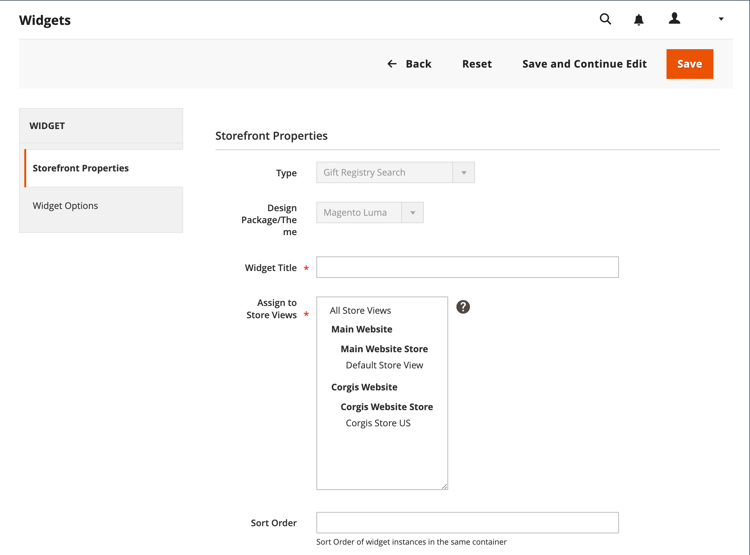Click the Reset button
This screenshot has height=555, width=750.
(477, 64)
